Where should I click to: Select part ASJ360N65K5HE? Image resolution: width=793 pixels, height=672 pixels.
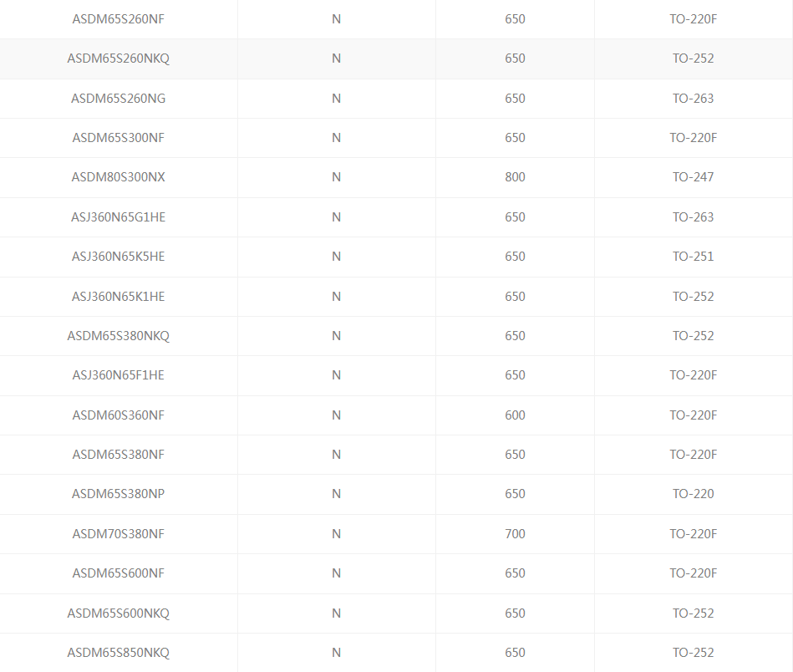coord(118,257)
